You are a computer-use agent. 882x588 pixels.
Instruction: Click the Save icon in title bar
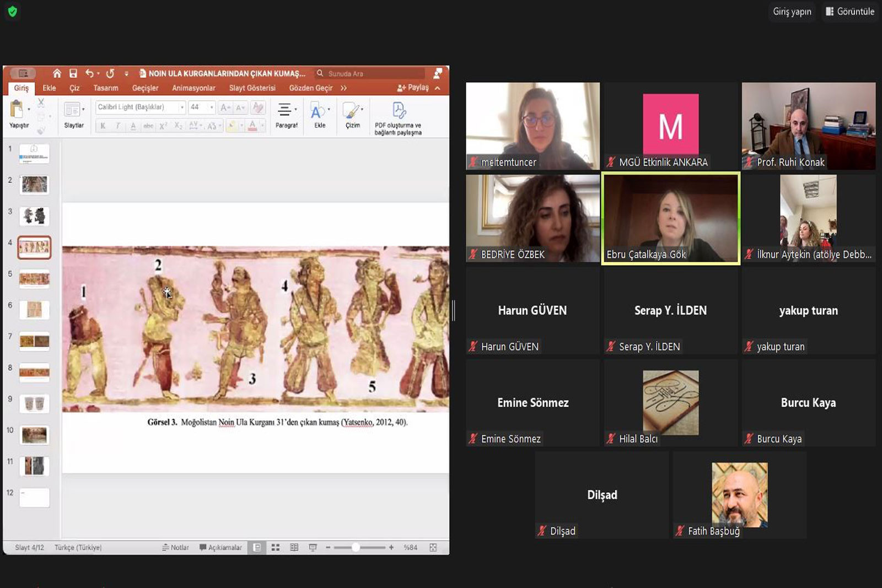(x=73, y=73)
